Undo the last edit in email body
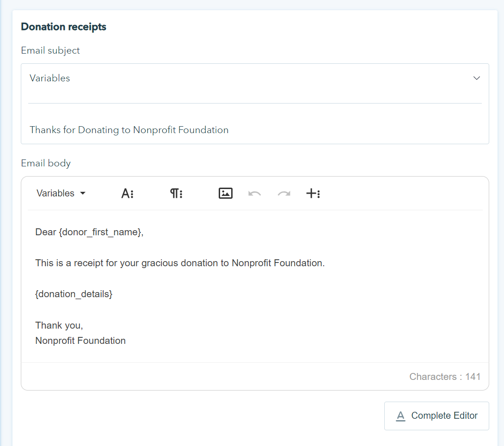This screenshot has width=504, height=446. click(x=254, y=193)
